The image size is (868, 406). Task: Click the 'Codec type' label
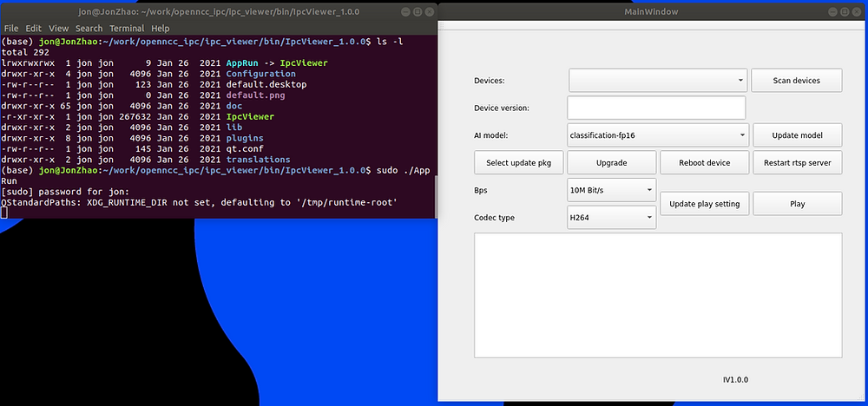pos(495,218)
